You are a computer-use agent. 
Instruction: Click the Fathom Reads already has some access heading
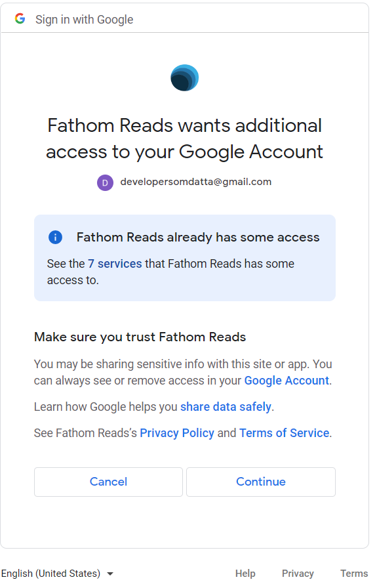click(x=198, y=237)
